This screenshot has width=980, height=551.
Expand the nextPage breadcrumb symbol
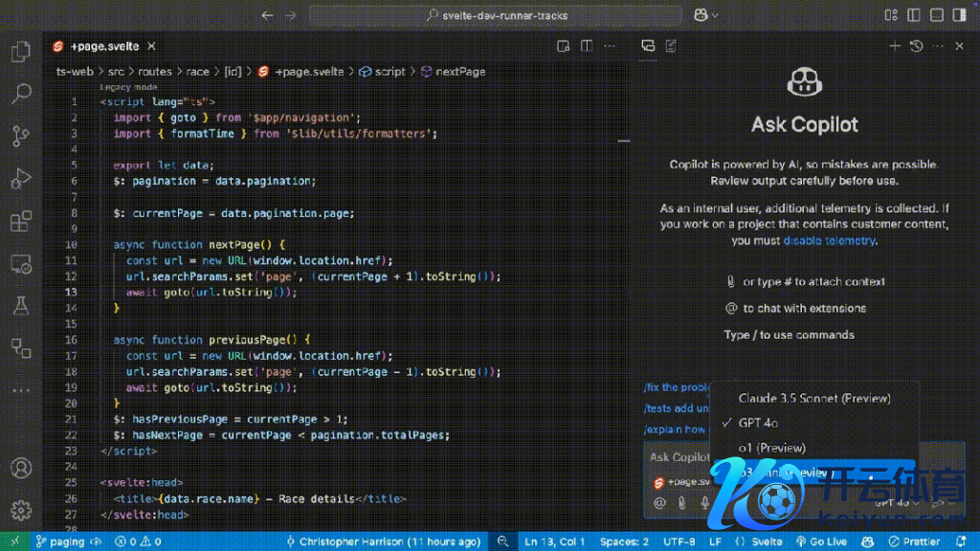pyautogui.click(x=460, y=72)
